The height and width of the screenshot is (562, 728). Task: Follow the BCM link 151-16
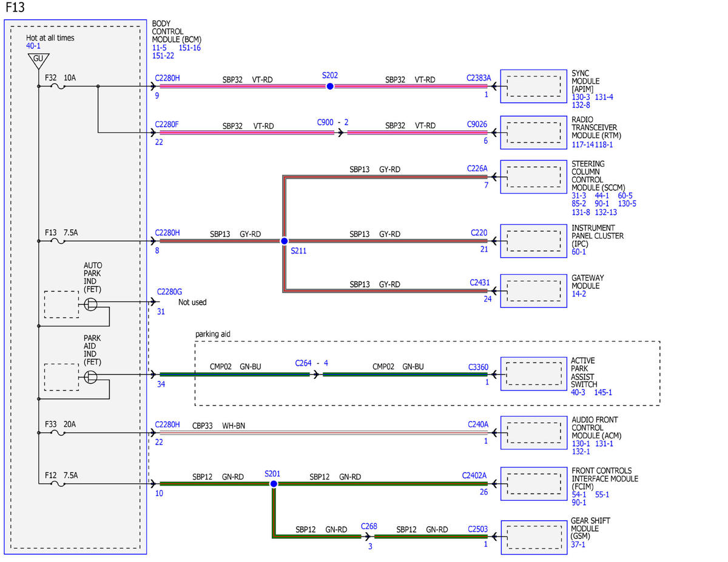(x=190, y=47)
